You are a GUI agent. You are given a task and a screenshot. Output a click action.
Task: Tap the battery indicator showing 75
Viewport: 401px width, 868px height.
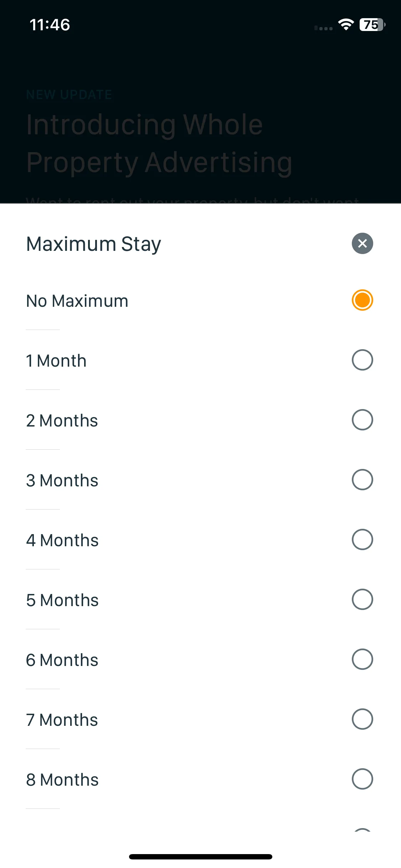[x=372, y=25]
